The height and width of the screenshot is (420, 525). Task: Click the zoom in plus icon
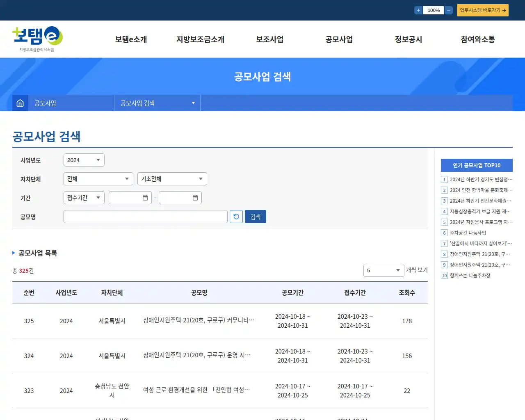(418, 10)
